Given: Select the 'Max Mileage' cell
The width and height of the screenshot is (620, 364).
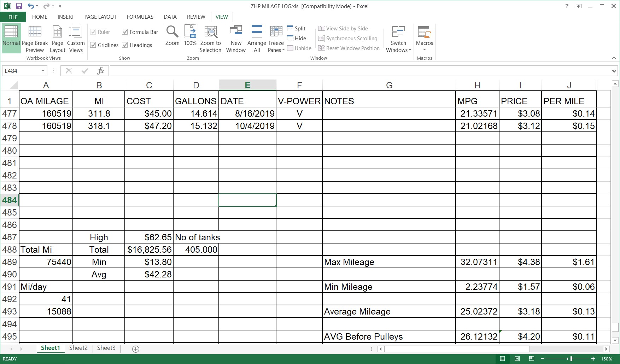Looking at the screenshot, I should 389,262.
